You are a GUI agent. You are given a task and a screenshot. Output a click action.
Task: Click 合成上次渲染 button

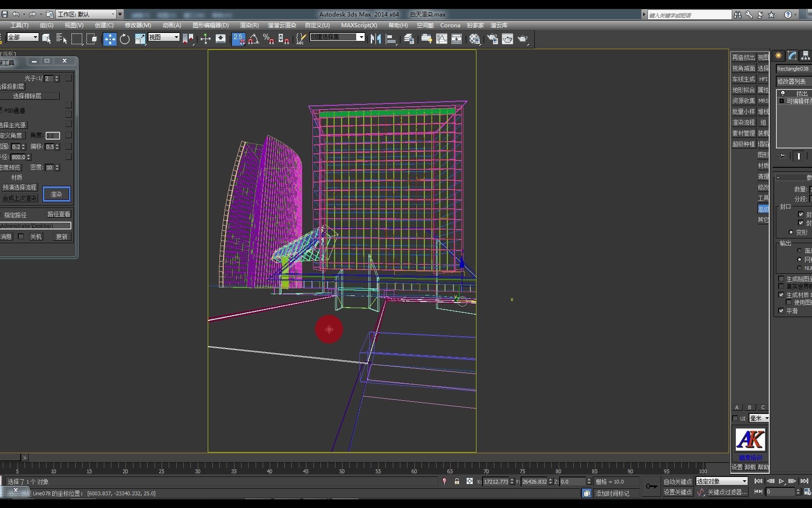point(19,198)
